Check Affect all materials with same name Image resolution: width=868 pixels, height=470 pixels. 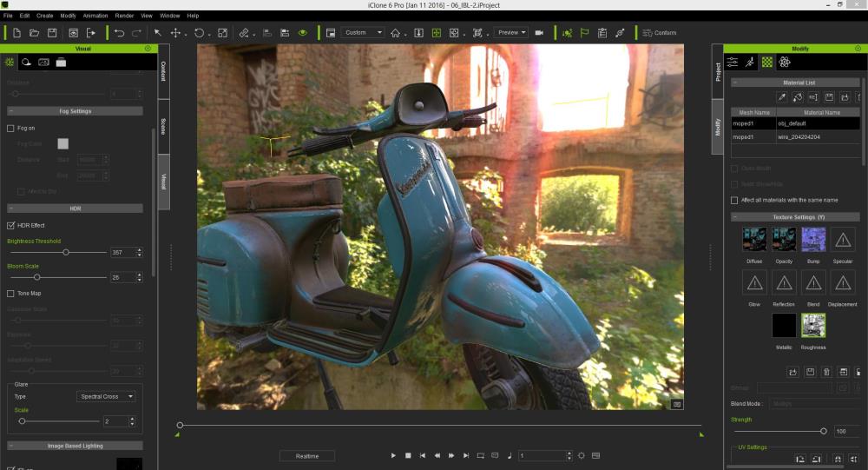(734, 200)
